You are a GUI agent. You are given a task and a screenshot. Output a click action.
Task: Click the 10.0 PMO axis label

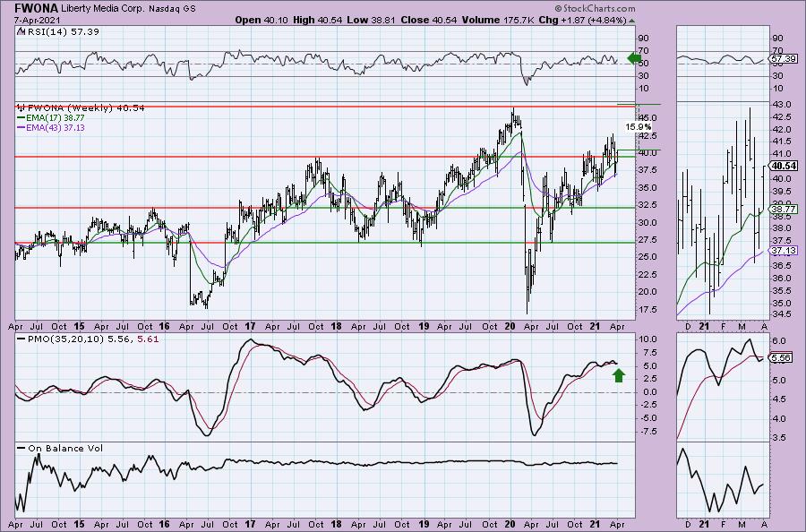tap(648, 339)
